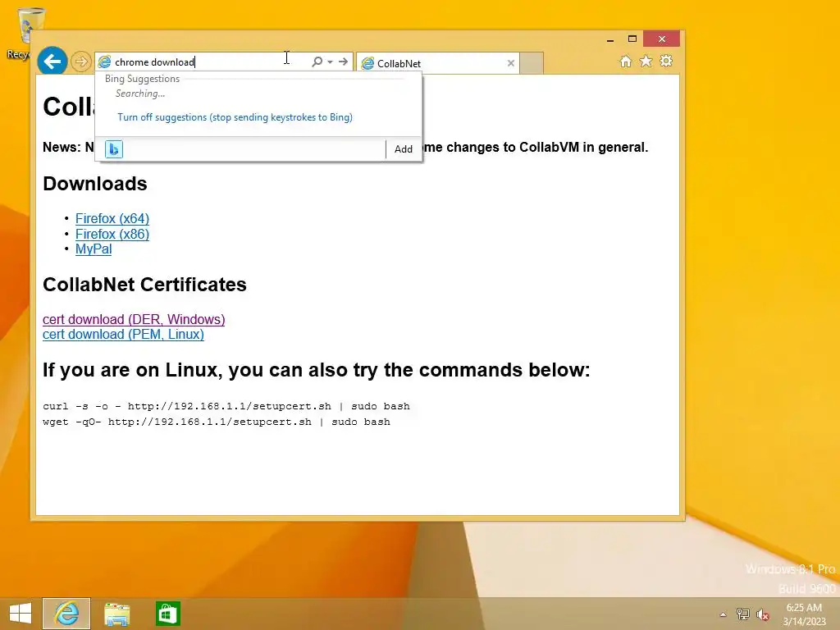Screen dimensions: 840x630
Task: Open the Windows Start button
Action: [x=21, y=614]
